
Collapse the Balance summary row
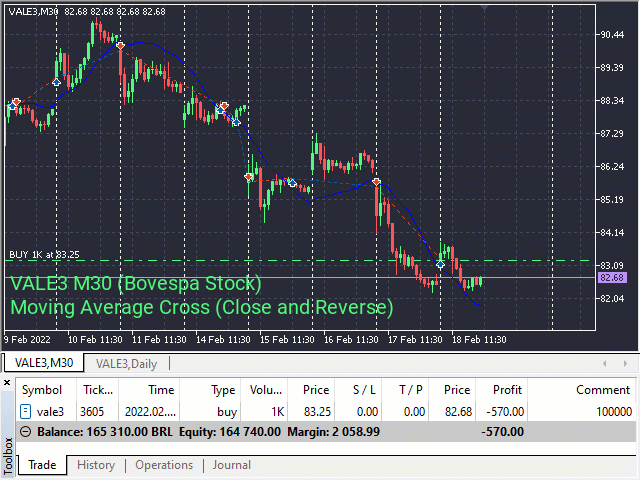(26, 431)
